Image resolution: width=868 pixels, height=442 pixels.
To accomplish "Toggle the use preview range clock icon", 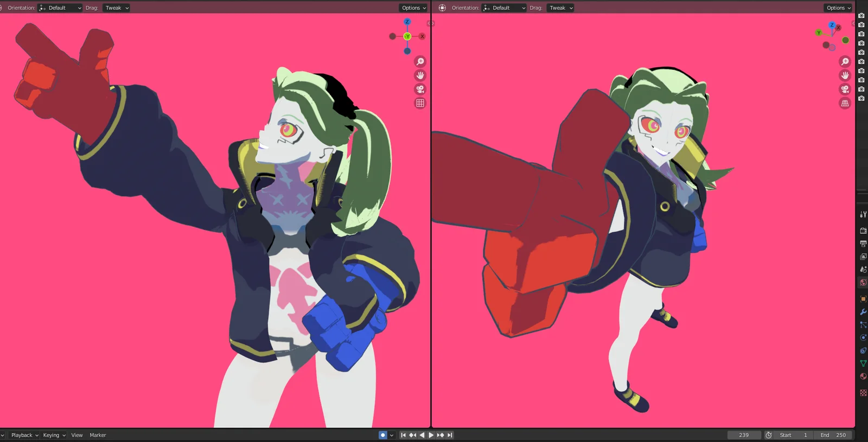I will [769, 435].
